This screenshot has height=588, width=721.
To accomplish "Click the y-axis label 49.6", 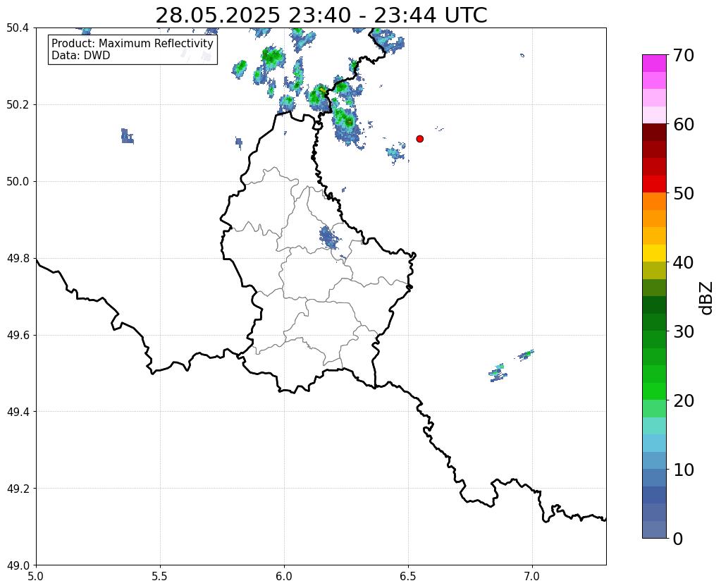I will tap(18, 336).
